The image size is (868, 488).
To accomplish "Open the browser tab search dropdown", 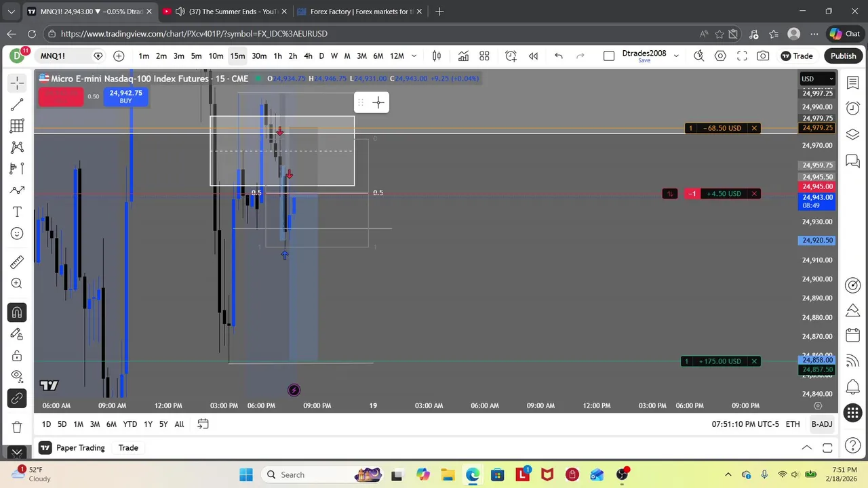I will [x=11, y=12].
